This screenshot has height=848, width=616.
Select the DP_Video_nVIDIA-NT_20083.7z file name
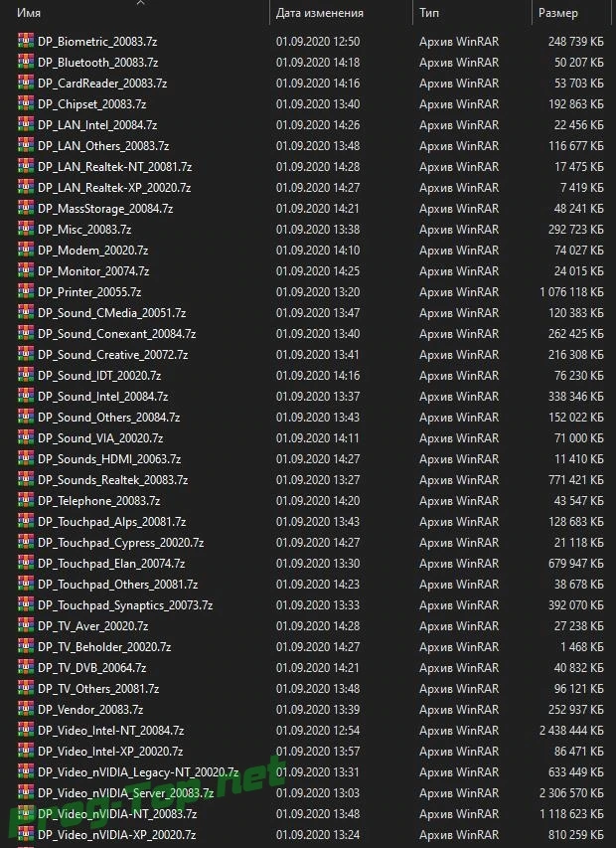[x=117, y=814]
